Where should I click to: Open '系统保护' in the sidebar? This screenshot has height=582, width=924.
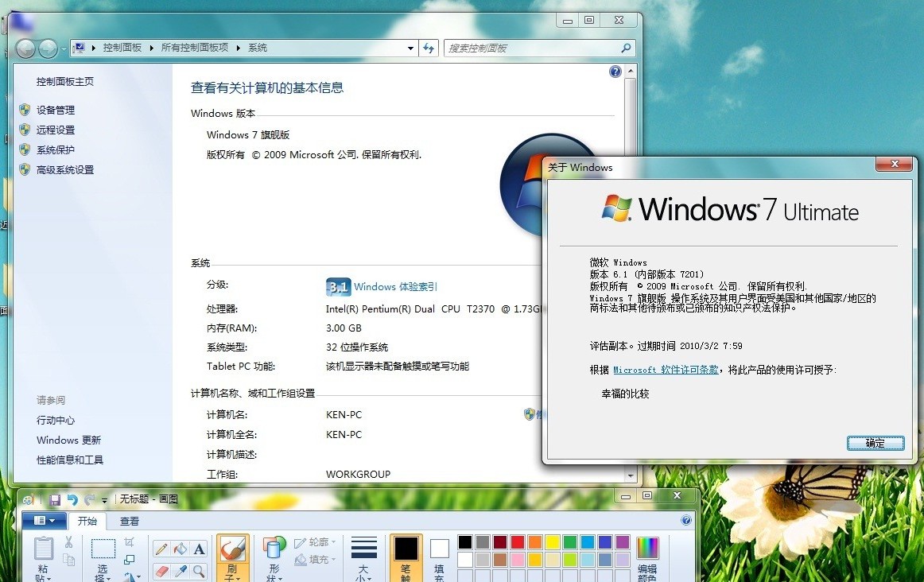coord(56,150)
